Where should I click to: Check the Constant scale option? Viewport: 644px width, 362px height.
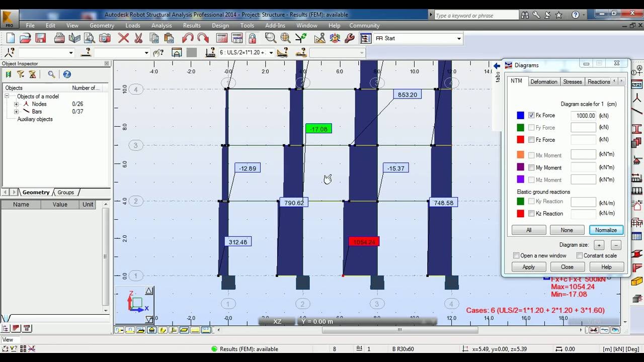[x=580, y=255]
